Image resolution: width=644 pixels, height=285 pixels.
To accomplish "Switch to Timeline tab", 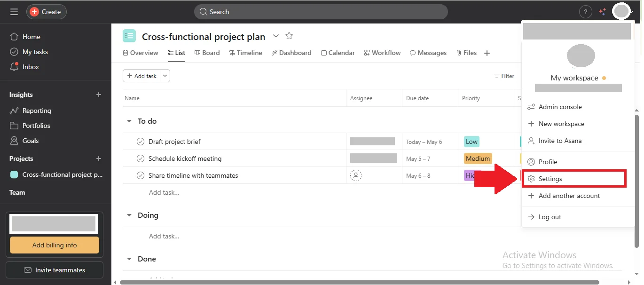I will 246,53.
